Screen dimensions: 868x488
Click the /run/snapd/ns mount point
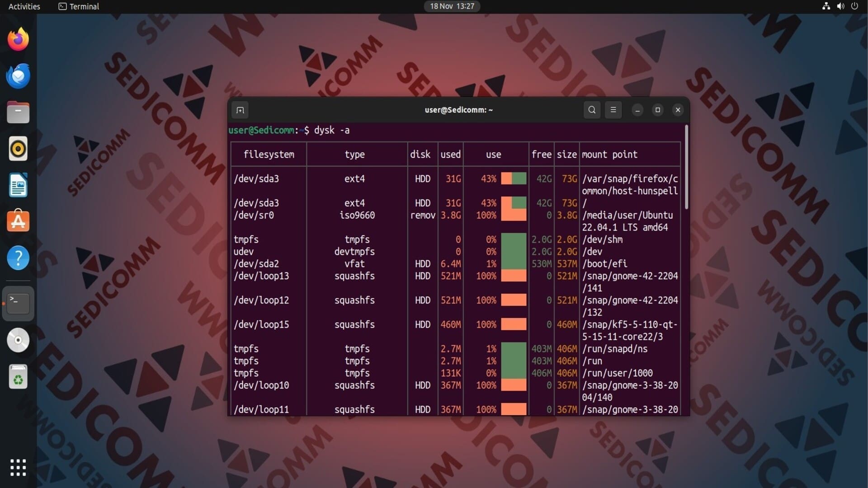(x=614, y=349)
